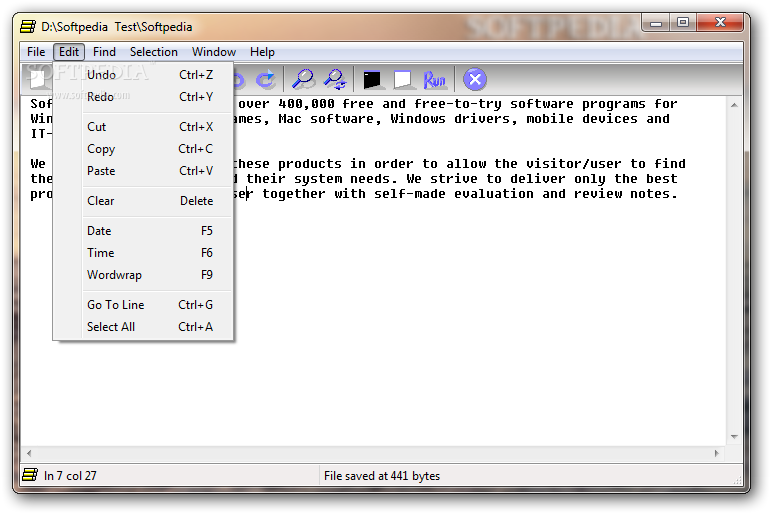The width and height of the screenshot is (771, 514).
Task: Click the New file icon in toolbar
Action: 37,79
